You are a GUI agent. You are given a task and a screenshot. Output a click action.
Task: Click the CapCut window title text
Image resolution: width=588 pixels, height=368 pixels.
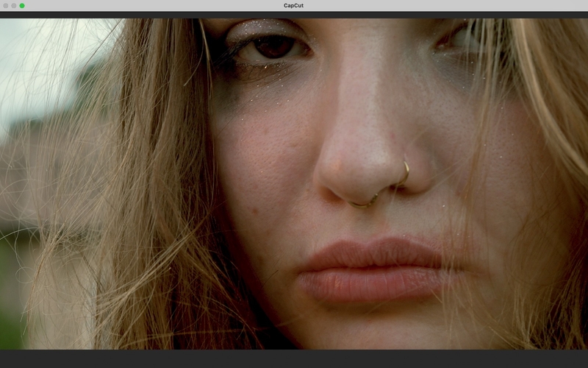click(294, 6)
